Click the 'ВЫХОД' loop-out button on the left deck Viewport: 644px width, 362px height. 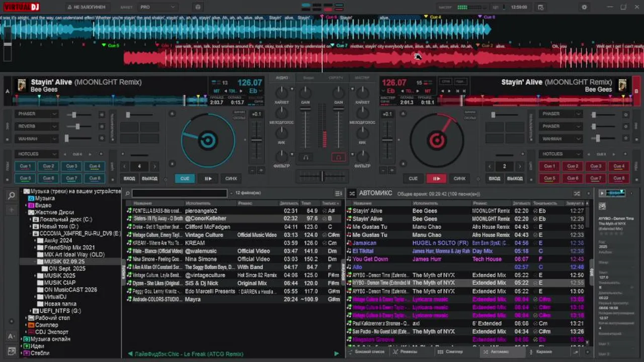pos(149,178)
